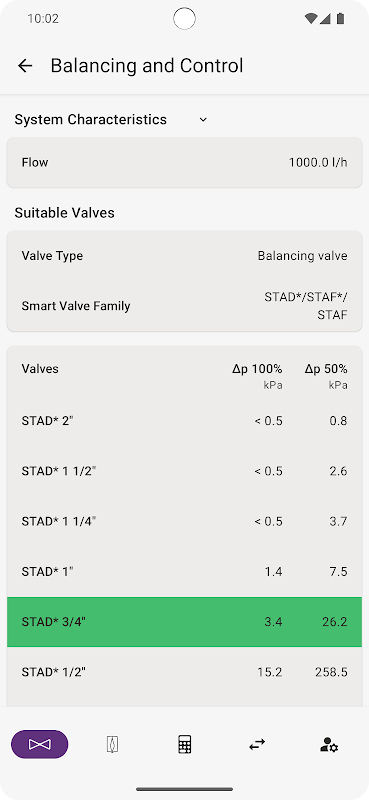This screenshot has height=800, width=369.
Task: Pick the STAD* 1" valve row
Action: (184, 571)
